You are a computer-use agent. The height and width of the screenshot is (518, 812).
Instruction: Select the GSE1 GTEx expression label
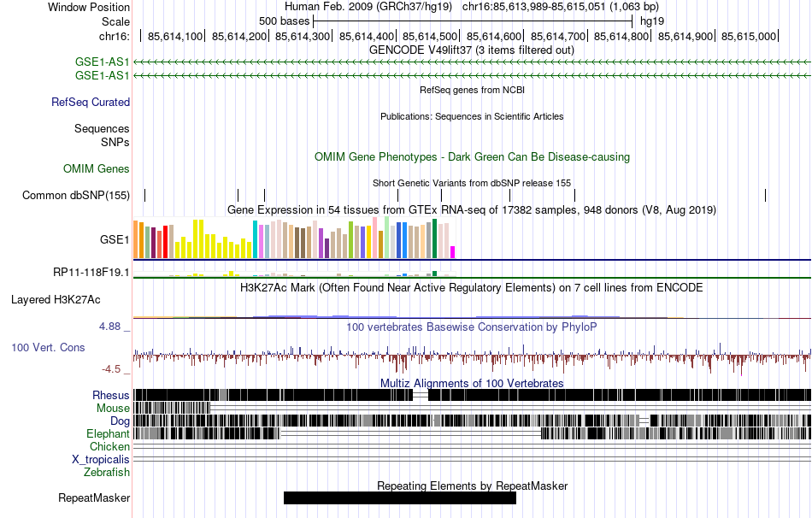115,239
